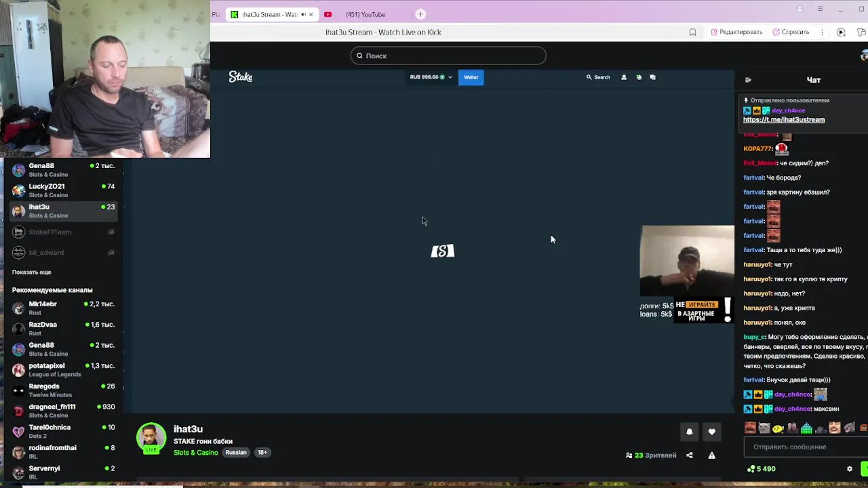This screenshot has height=488, width=868.
Task: Click the 18+ tag
Action: point(262,453)
